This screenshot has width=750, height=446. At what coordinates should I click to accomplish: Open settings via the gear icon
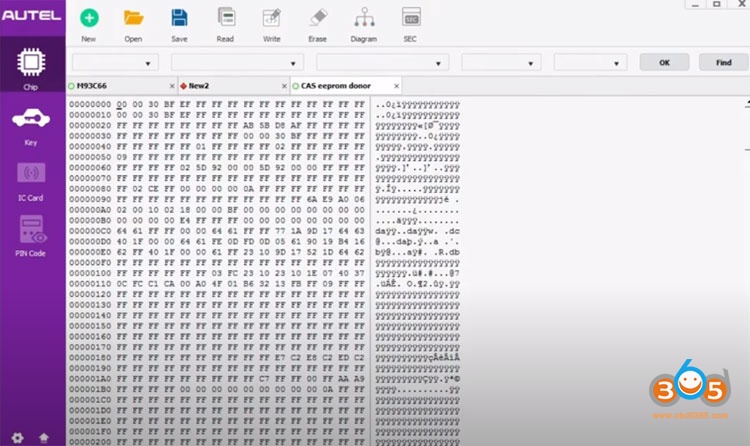pyautogui.click(x=17, y=437)
